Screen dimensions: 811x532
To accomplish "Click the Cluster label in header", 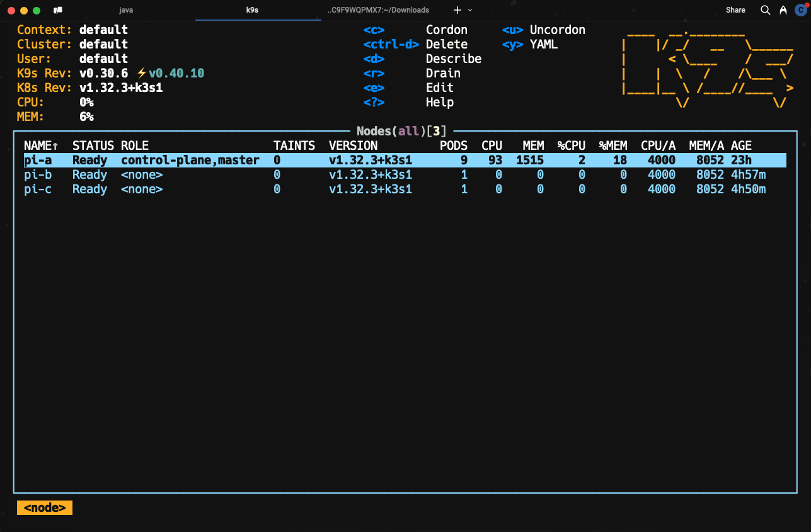I will coord(45,44).
